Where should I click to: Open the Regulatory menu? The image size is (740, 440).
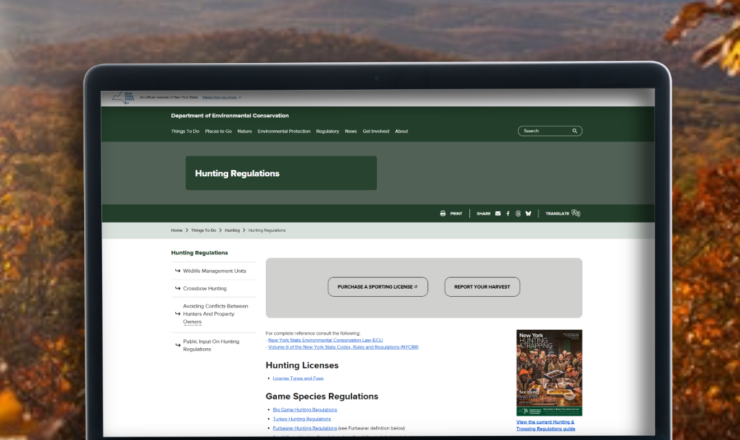(x=328, y=131)
